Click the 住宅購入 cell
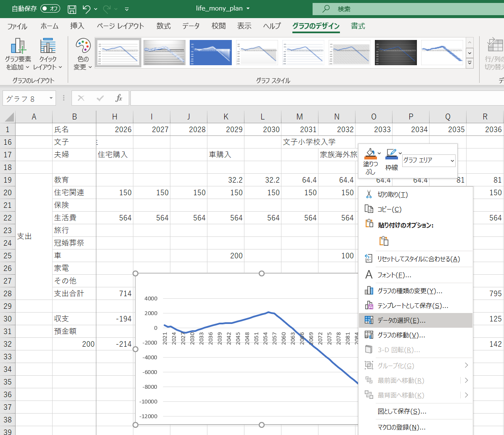 pos(114,155)
